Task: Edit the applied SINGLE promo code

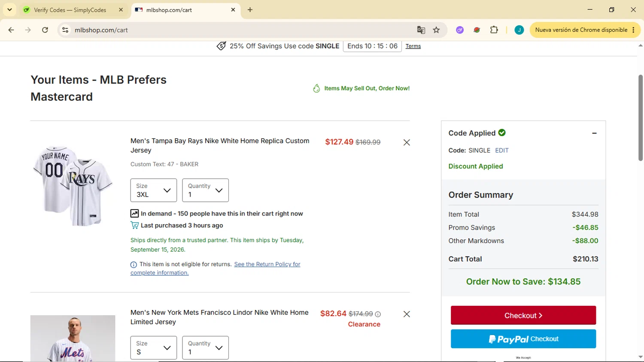Action: coord(501,150)
